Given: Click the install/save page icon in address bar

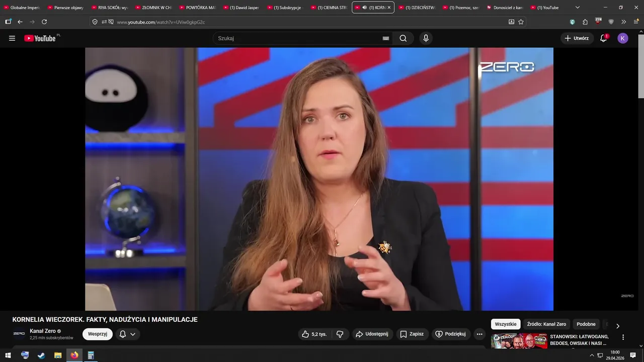Looking at the screenshot, I should tap(511, 22).
